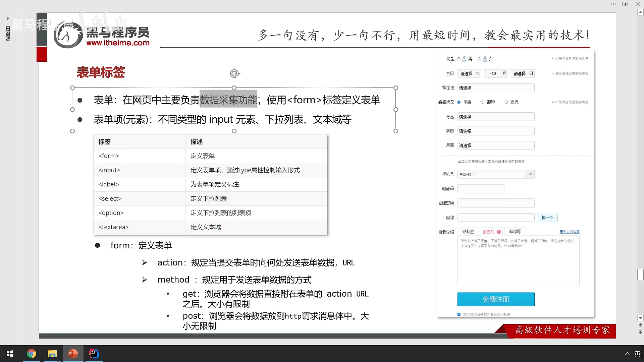Expand the collapsed slide thumbnail pane
The height and width of the screenshot is (362, 644).
[8, 18]
